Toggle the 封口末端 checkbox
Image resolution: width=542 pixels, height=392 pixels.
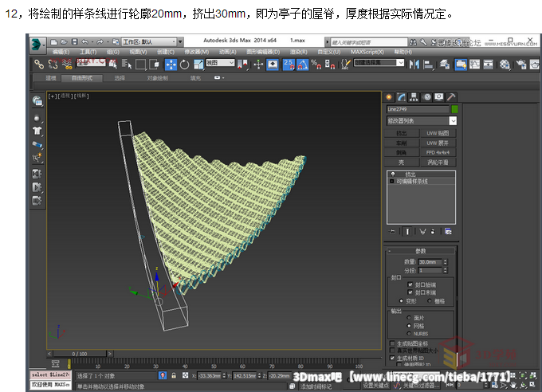(410, 292)
